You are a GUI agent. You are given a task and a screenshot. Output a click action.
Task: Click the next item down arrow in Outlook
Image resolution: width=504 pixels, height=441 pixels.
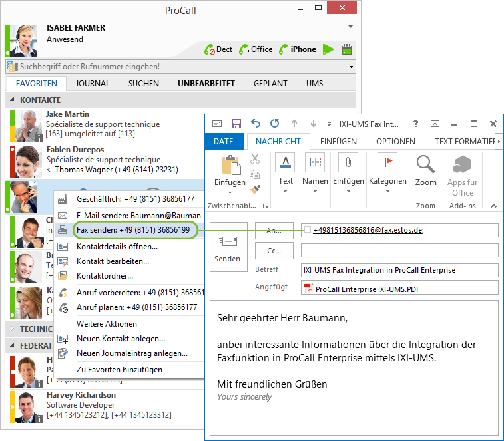click(314, 124)
